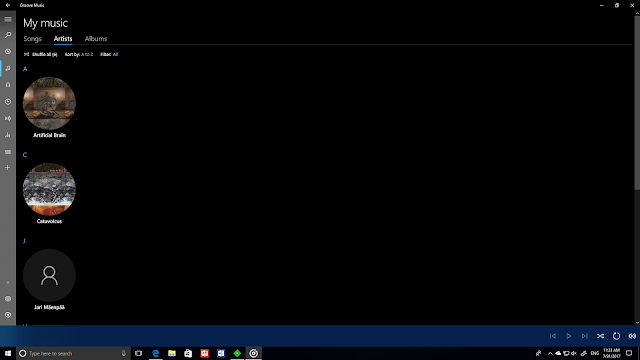640x360 pixels.
Task: Select the Artists tab
Action: [x=63, y=39]
